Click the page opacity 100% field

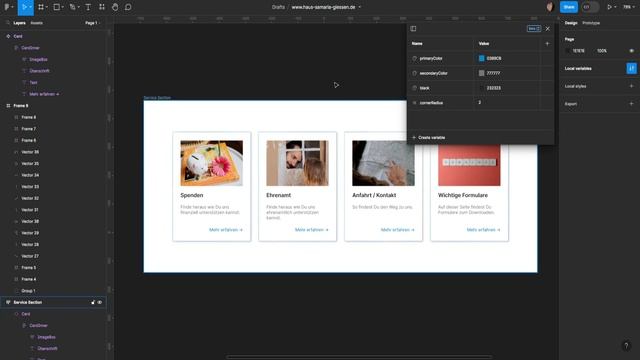click(x=602, y=51)
